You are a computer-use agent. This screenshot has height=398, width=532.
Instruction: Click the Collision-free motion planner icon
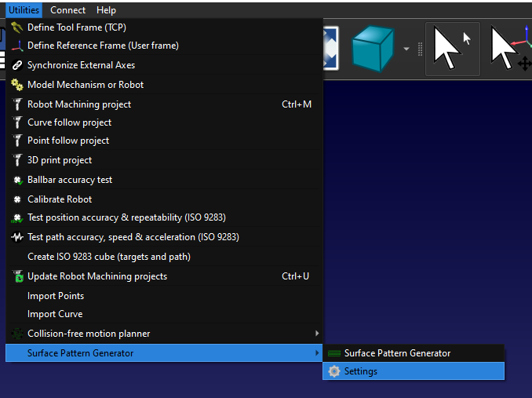point(17,334)
